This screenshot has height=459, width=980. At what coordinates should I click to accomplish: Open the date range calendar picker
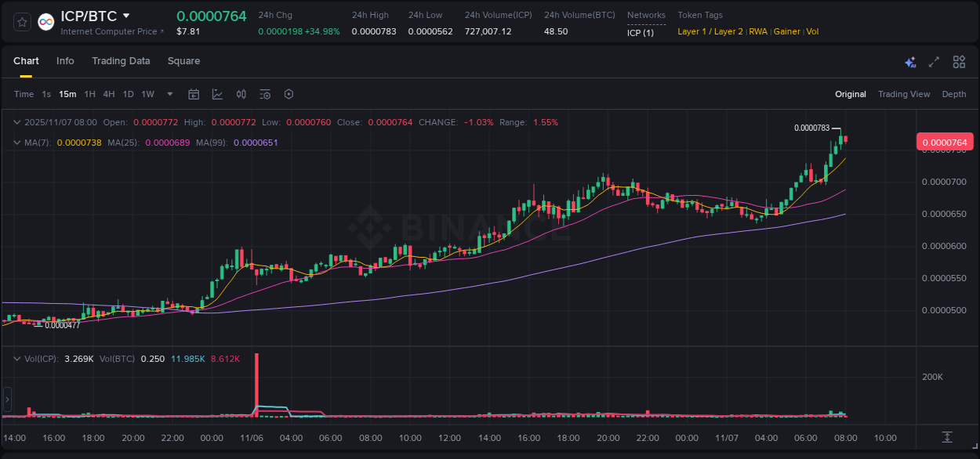click(x=194, y=94)
